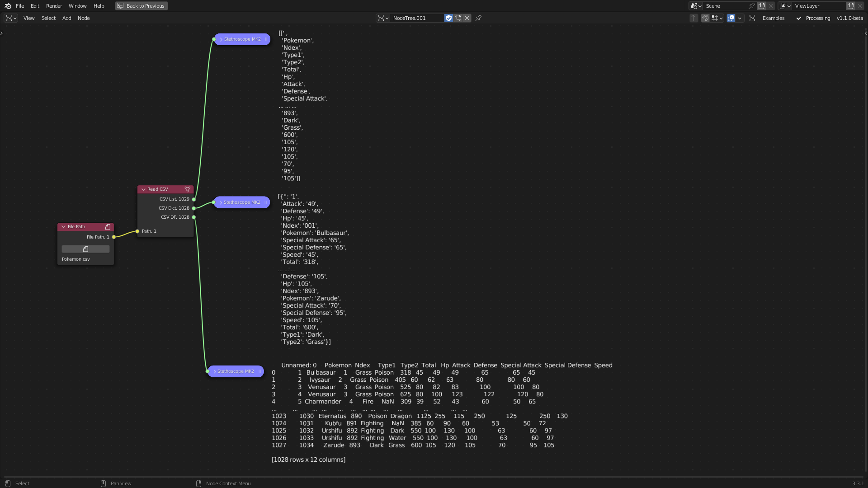Open the snap node element dropdown
868x488 pixels.
coord(717,18)
